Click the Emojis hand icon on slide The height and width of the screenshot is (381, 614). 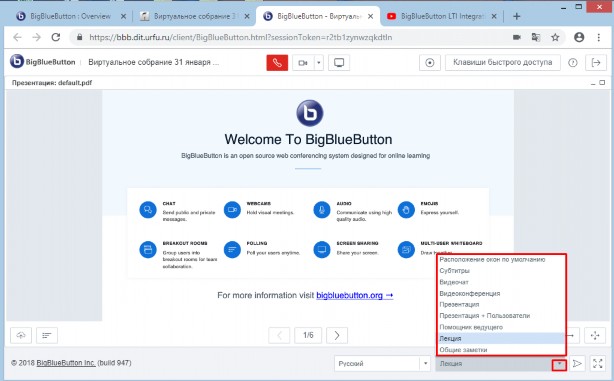click(406, 210)
